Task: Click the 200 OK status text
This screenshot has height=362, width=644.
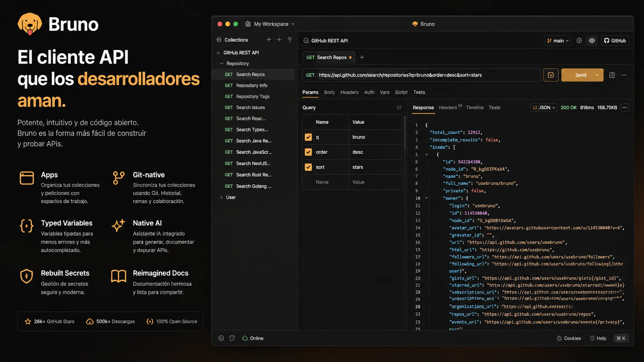Action: pos(569,108)
